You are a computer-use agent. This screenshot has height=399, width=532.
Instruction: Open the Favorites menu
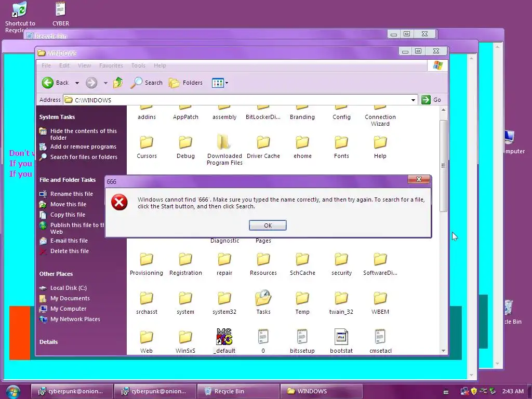[111, 65]
